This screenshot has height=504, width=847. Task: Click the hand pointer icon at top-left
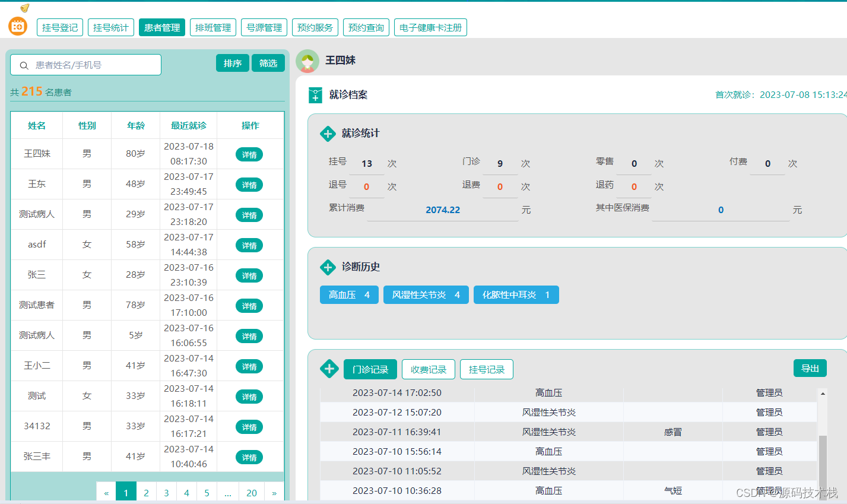click(24, 8)
